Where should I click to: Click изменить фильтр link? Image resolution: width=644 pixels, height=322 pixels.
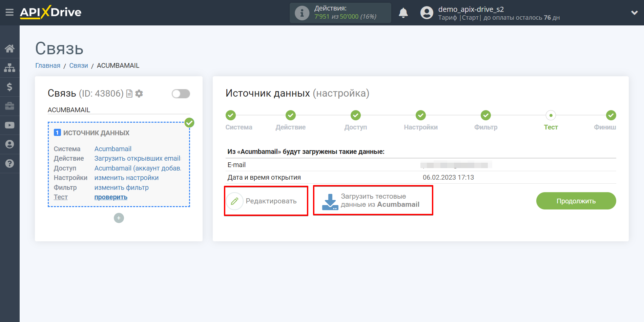(x=121, y=187)
